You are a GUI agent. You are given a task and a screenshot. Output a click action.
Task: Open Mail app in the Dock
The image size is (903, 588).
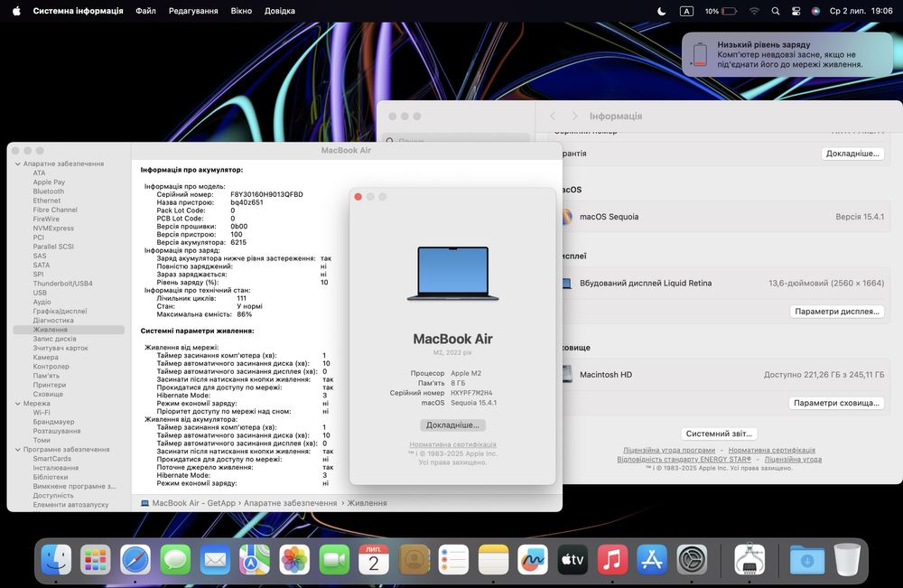[x=215, y=559]
